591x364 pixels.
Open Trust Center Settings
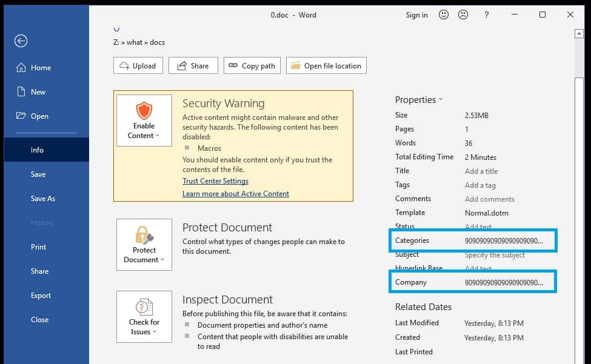[215, 180]
